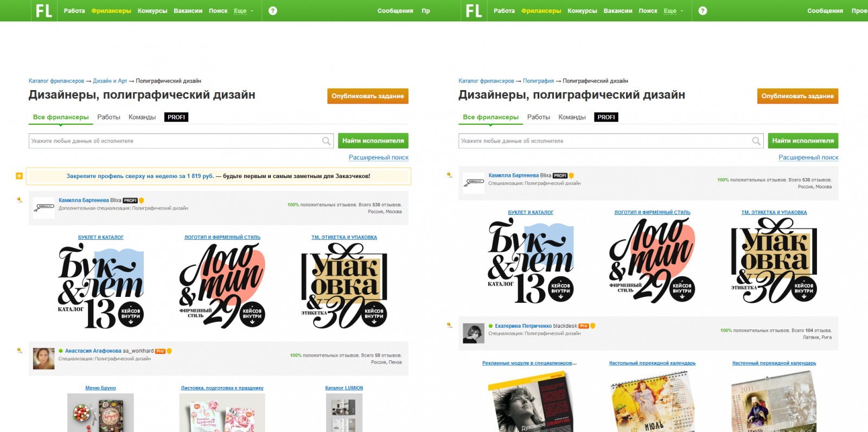Open Меню Бруно work thumbnail image
The height and width of the screenshot is (432, 868).
tap(100, 412)
